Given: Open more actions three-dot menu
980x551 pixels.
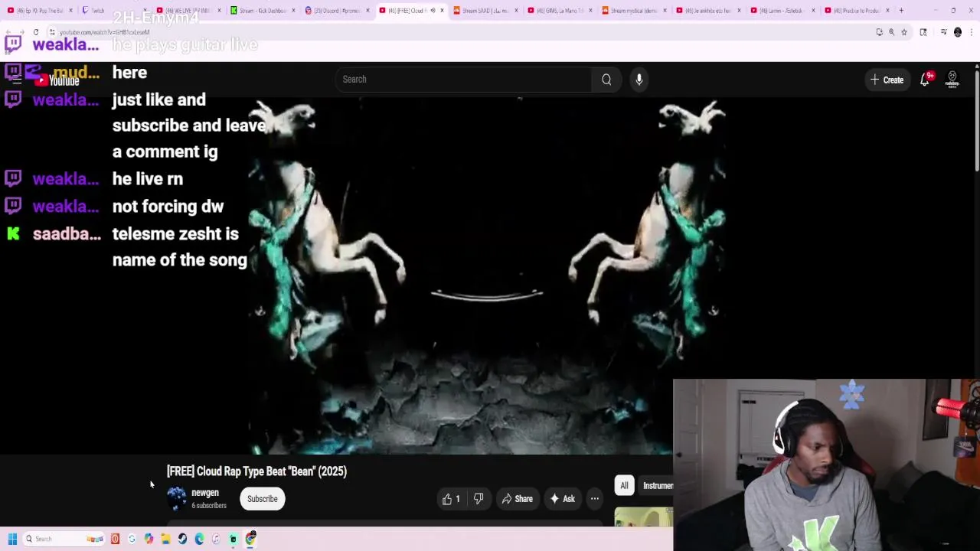Looking at the screenshot, I should click(x=595, y=499).
